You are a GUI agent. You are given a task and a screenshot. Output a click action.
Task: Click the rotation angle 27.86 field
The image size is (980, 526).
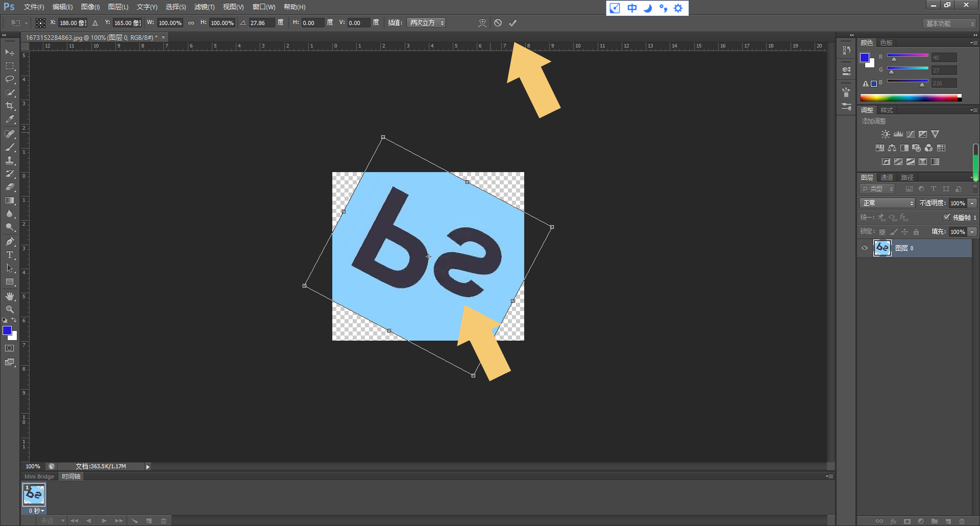click(x=261, y=23)
